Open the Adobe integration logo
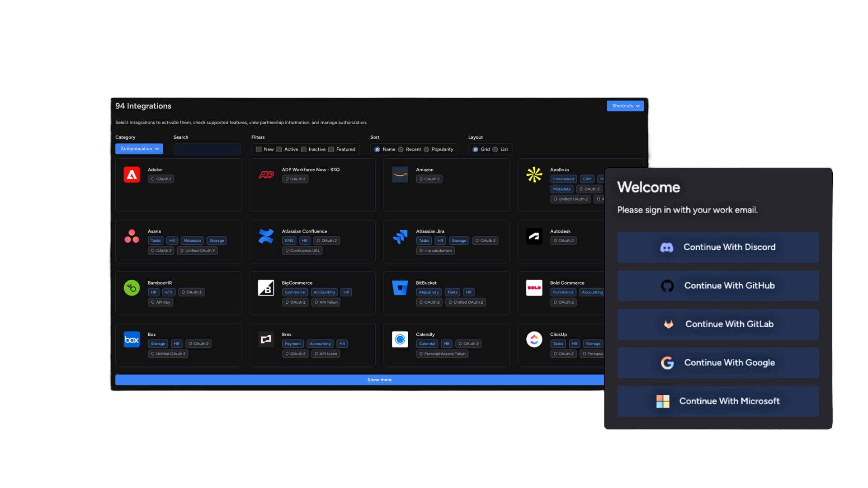The height and width of the screenshot is (488, 868). tap(132, 174)
